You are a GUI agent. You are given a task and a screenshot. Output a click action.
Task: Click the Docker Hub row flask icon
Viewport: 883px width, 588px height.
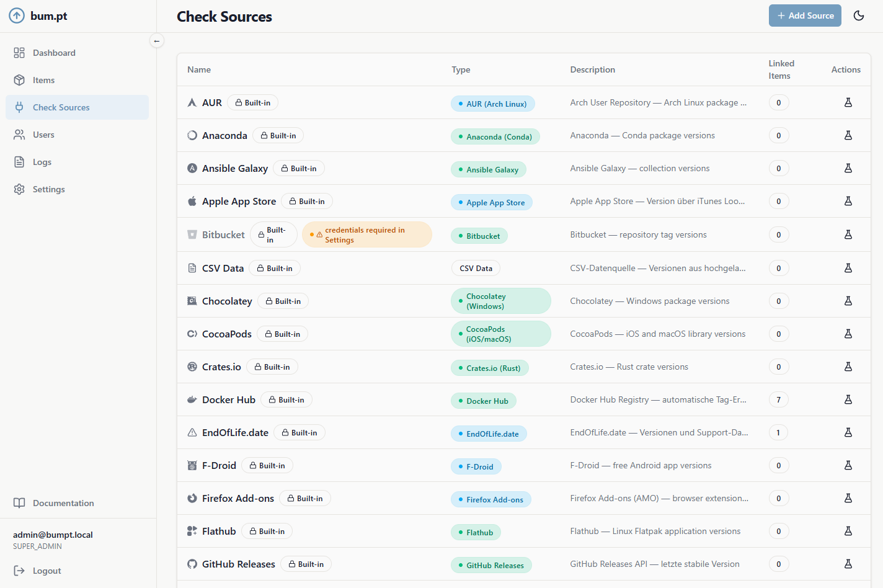click(848, 399)
